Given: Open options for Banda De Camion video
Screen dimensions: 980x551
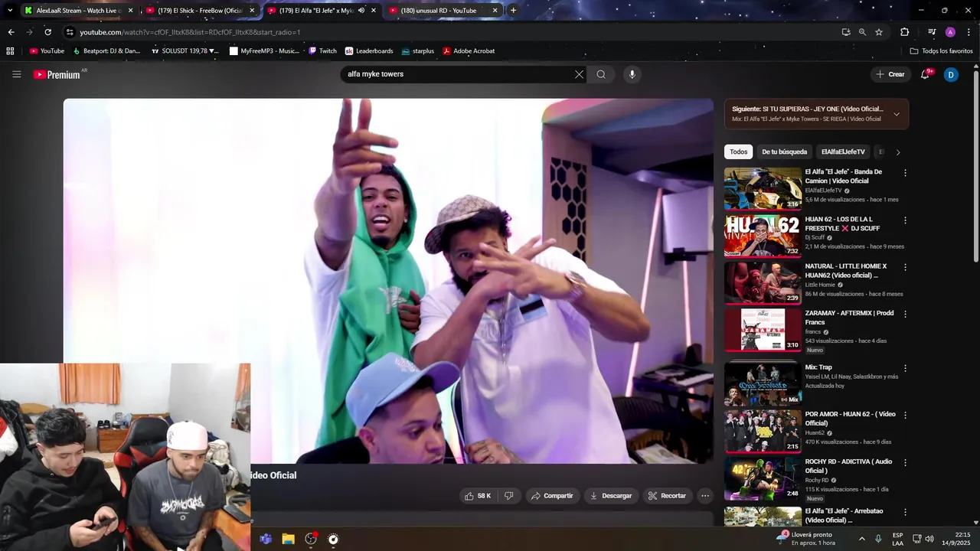Looking at the screenshot, I should coord(905,173).
